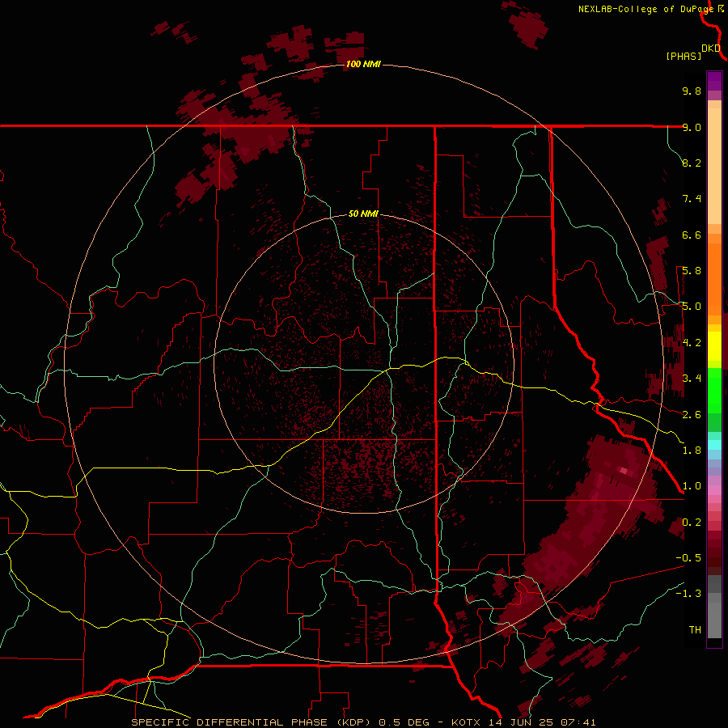Viewport: 728px width, 728px height.
Task: Pick the cyan band of the color bar
Action: click(x=714, y=444)
